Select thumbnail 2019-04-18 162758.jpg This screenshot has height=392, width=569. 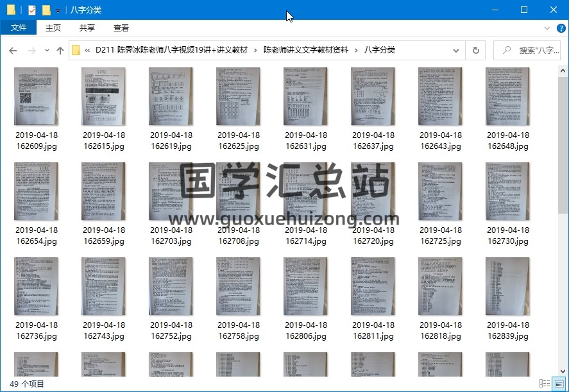click(239, 286)
